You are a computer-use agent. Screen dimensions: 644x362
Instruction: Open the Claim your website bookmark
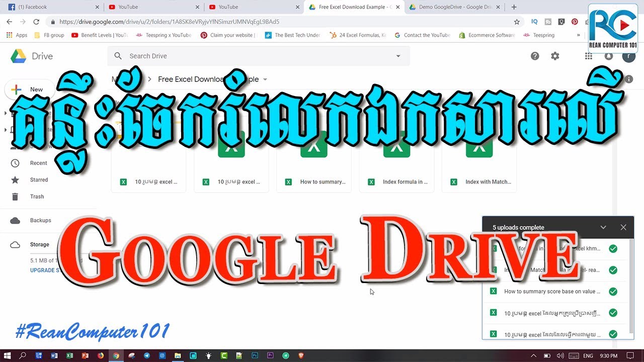pos(228,35)
